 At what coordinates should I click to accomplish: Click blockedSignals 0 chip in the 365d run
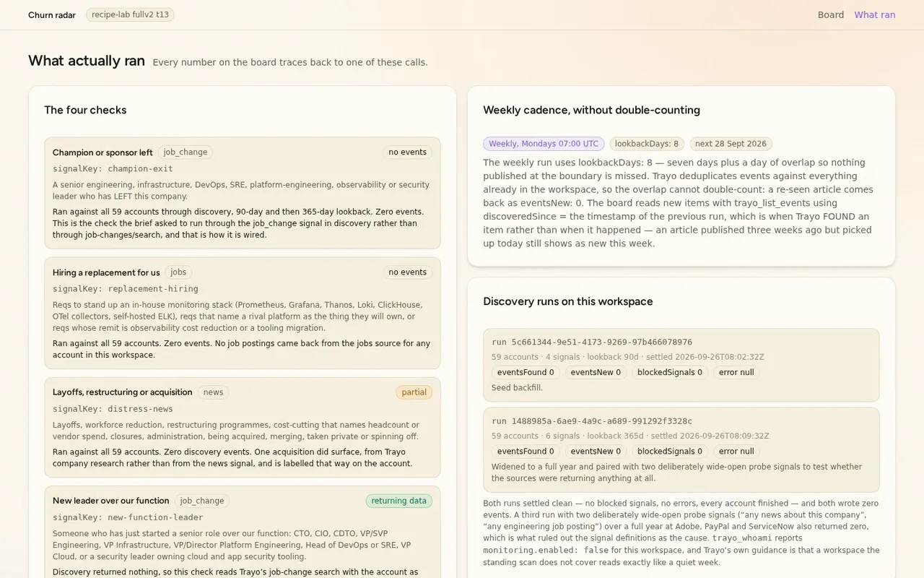click(669, 452)
